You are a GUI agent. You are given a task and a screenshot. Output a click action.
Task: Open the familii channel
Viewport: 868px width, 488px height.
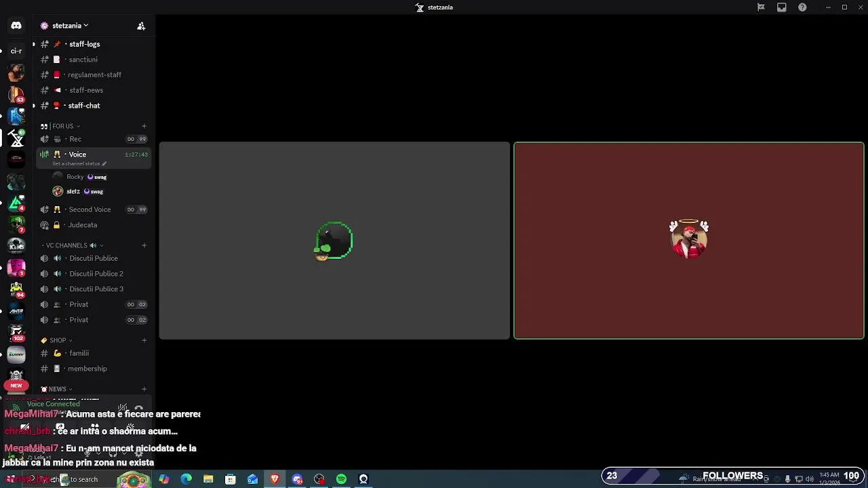pyautogui.click(x=94, y=353)
